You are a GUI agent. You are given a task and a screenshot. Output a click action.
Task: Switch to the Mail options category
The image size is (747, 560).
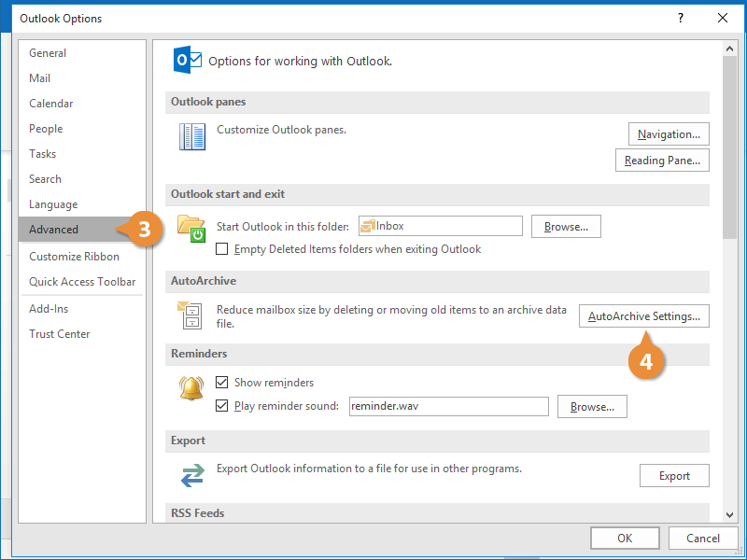tap(82, 78)
